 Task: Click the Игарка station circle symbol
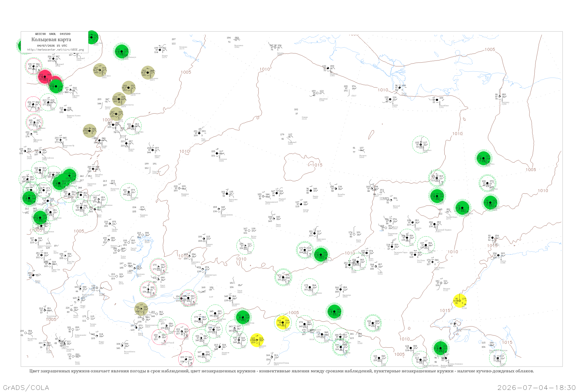[160, 50]
